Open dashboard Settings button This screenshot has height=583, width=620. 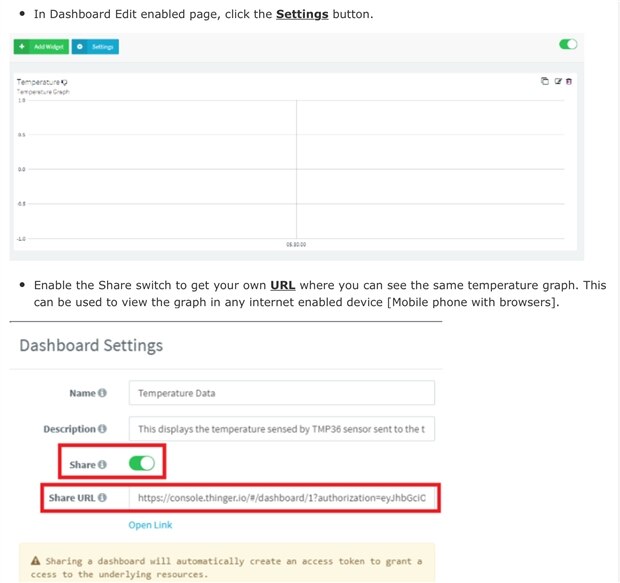pyautogui.click(x=96, y=47)
